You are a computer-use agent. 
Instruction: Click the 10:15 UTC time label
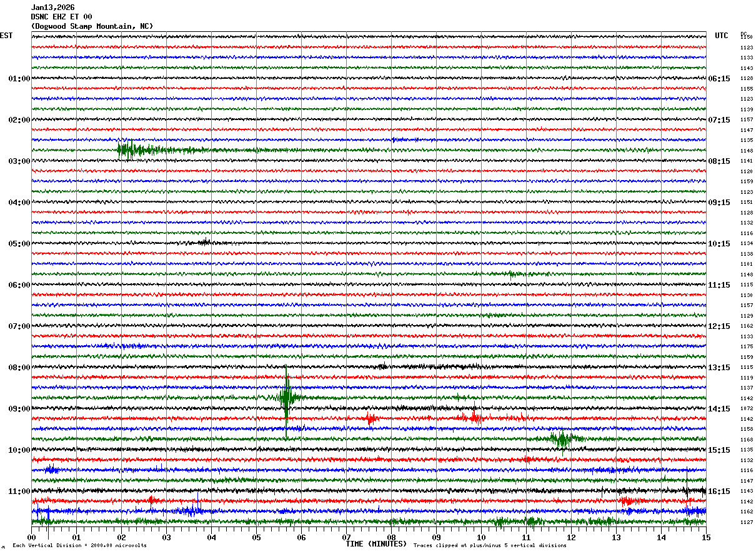click(719, 244)
